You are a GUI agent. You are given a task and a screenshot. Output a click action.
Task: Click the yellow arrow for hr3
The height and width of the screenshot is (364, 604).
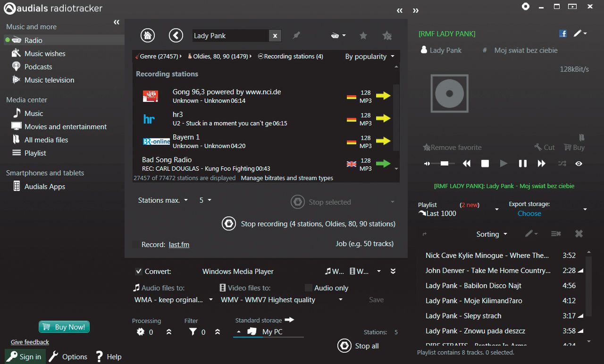point(383,118)
